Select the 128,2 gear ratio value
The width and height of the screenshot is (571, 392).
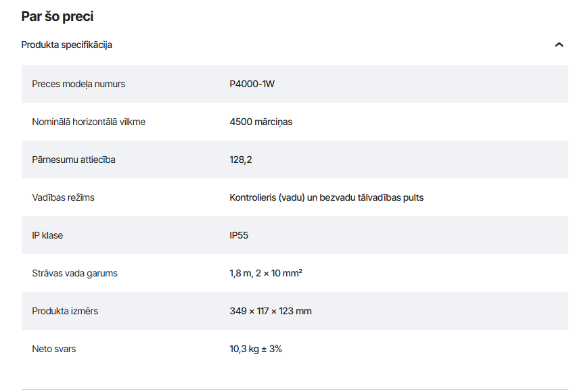click(241, 160)
